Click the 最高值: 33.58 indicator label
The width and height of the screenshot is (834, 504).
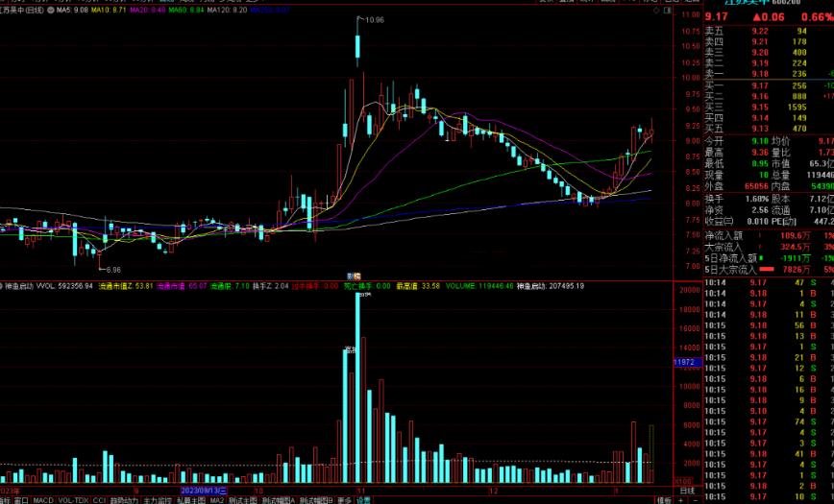(x=418, y=286)
